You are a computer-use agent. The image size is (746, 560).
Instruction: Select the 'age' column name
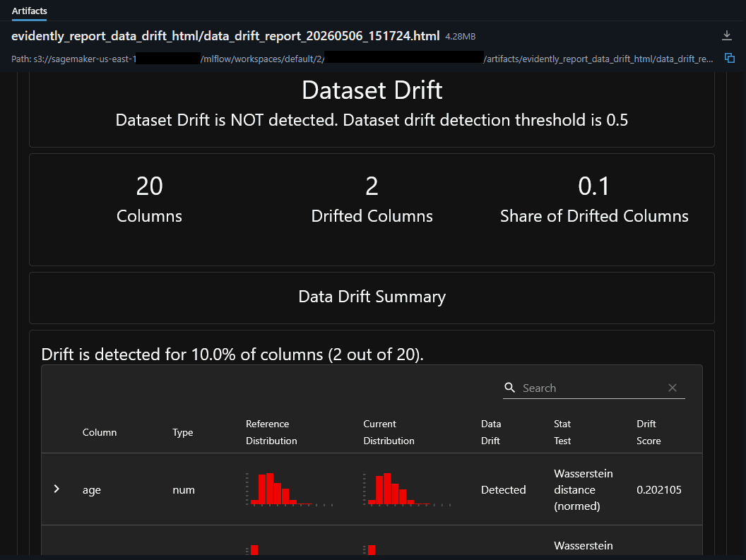(x=91, y=490)
